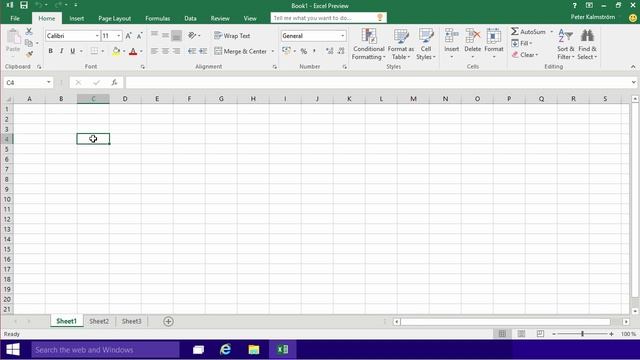Screen dimensions: 640x360
Task: Open the fill color dropdown arrow
Action: pyautogui.click(x=124, y=51)
